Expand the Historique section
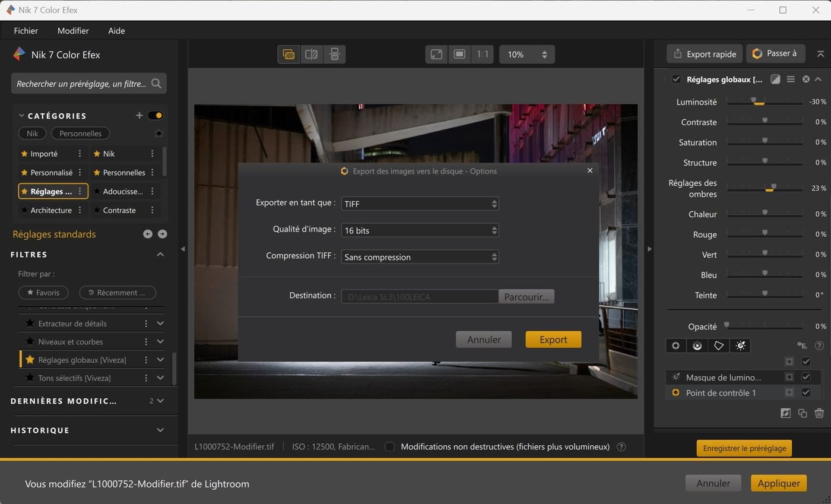The height and width of the screenshot is (504, 831). coord(160,430)
